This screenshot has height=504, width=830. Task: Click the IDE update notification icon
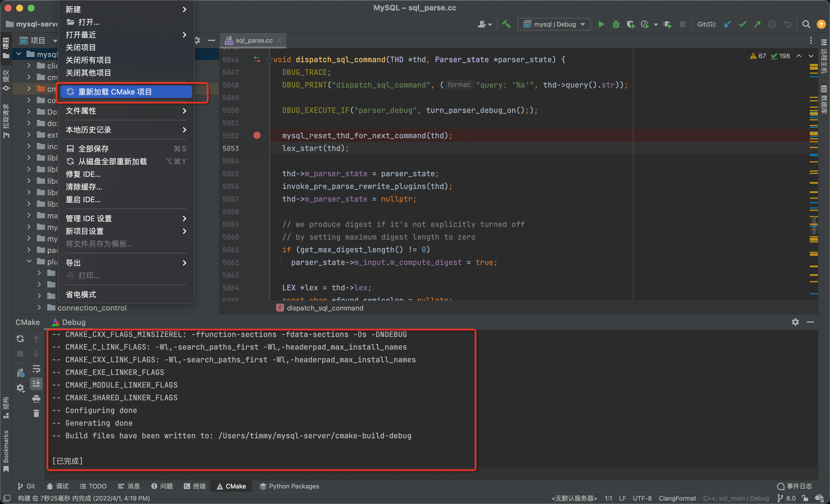pyautogui.click(x=821, y=24)
